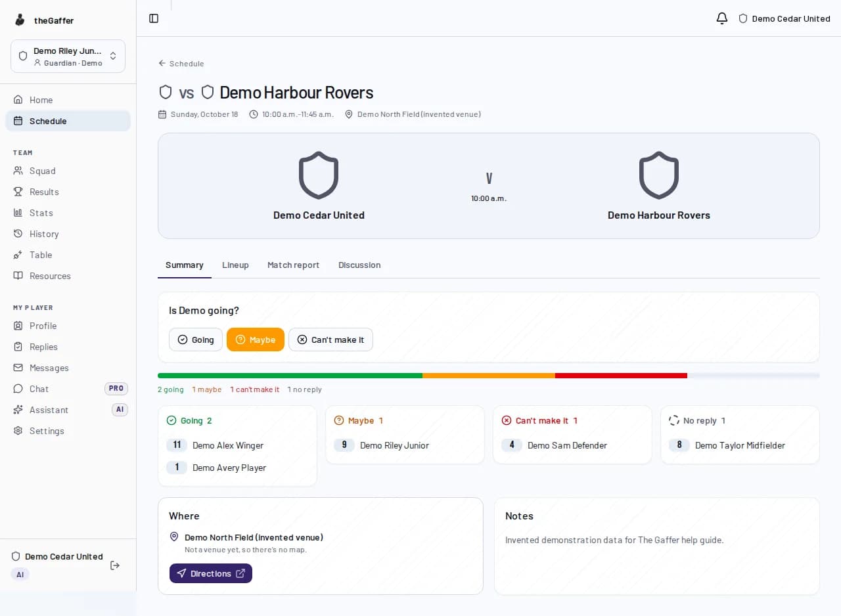Switch to the Lineup tab

click(x=235, y=265)
